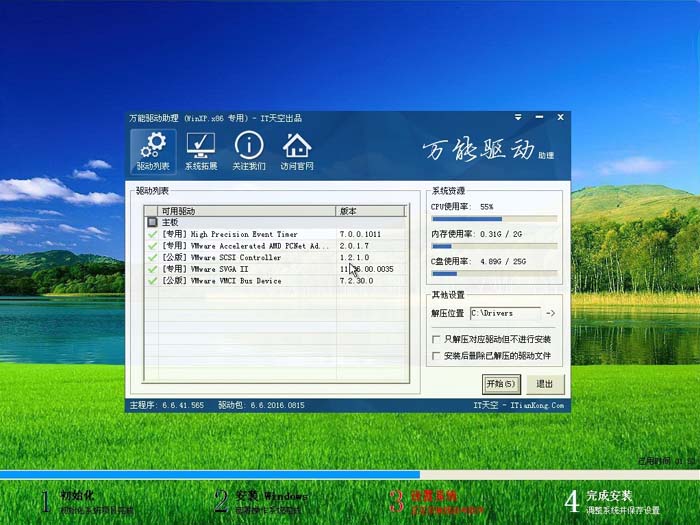This screenshot has height=525, width=700.
Task: Click the CPU使用率 usage bar
Action: click(494, 218)
